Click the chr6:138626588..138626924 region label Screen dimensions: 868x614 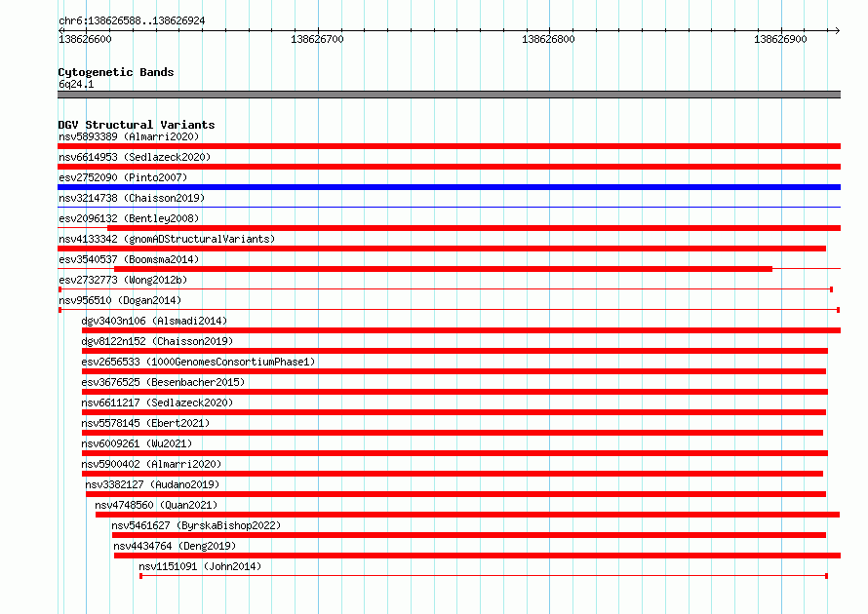coord(132,20)
